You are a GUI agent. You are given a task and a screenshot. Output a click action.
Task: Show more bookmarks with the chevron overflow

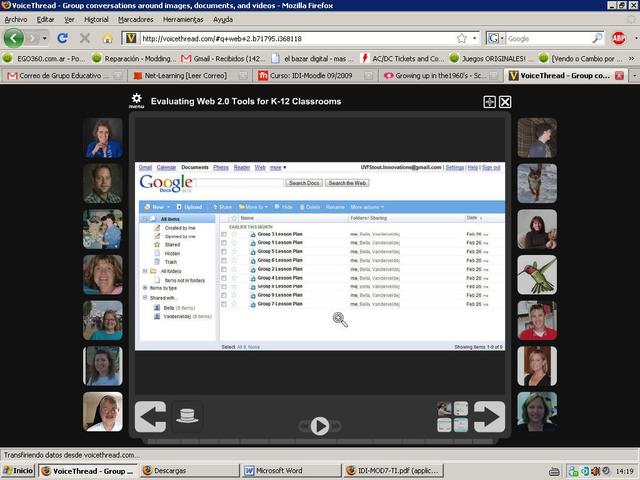click(632, 59)
